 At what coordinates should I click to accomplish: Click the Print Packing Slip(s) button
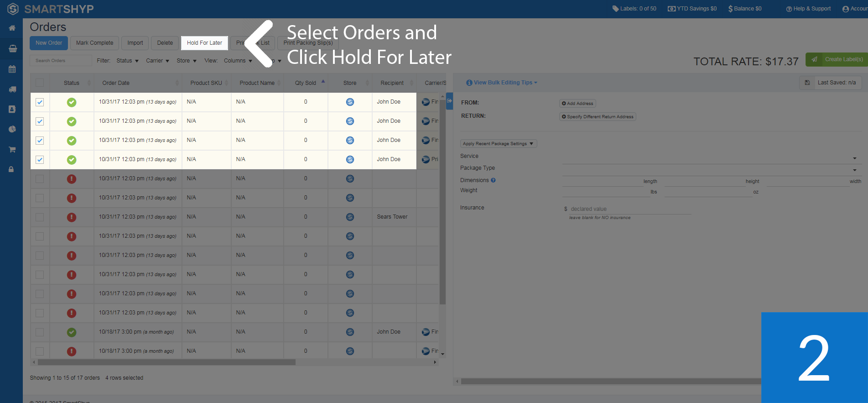click(308, 43)
